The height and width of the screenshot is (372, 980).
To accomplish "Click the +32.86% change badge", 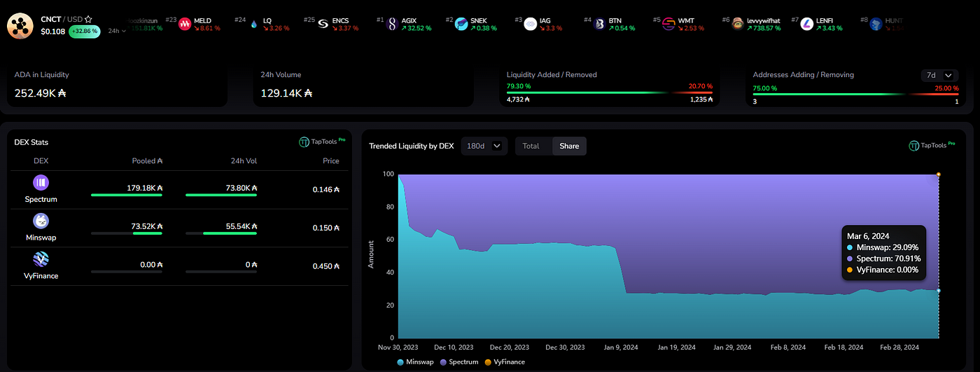I will 85,32.
